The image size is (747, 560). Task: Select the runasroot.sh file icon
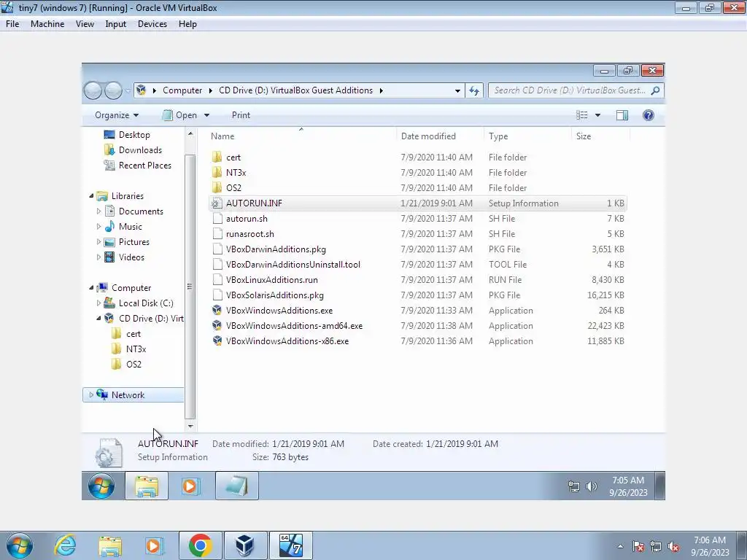click(x=217, y=234)
